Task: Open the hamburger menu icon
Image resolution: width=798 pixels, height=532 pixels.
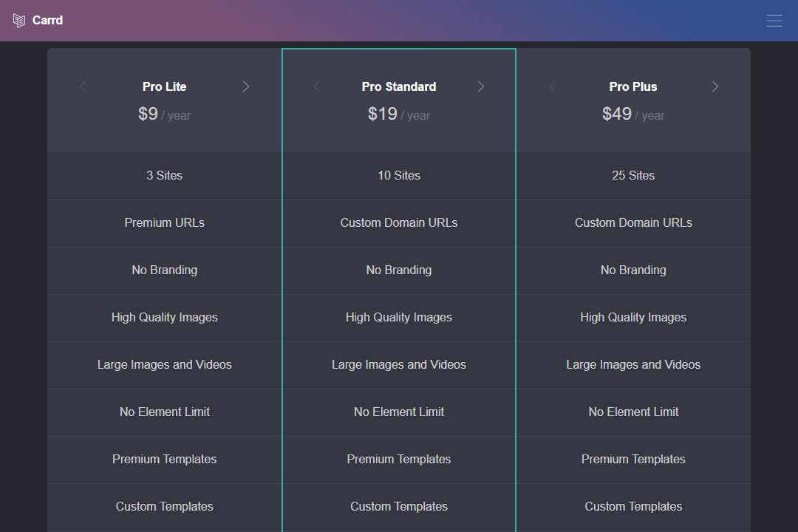Action: click(x=774, y=21)
